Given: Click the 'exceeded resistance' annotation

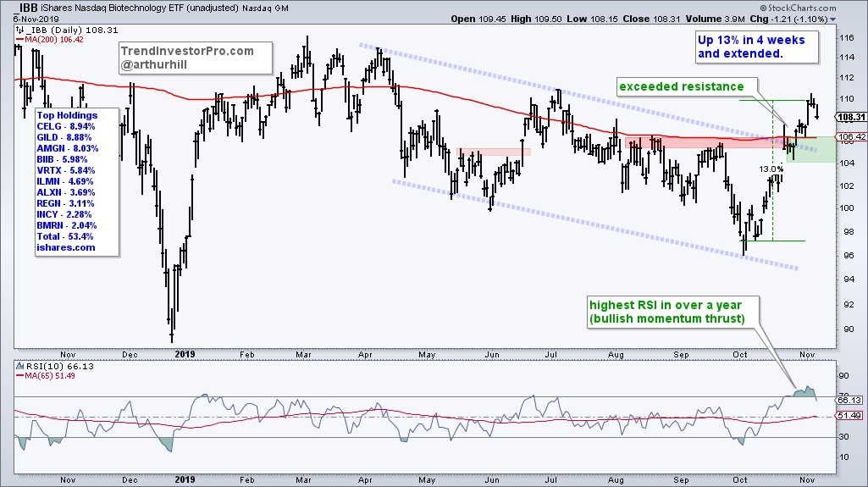Looking at the screenshot, I should [682, 86].
